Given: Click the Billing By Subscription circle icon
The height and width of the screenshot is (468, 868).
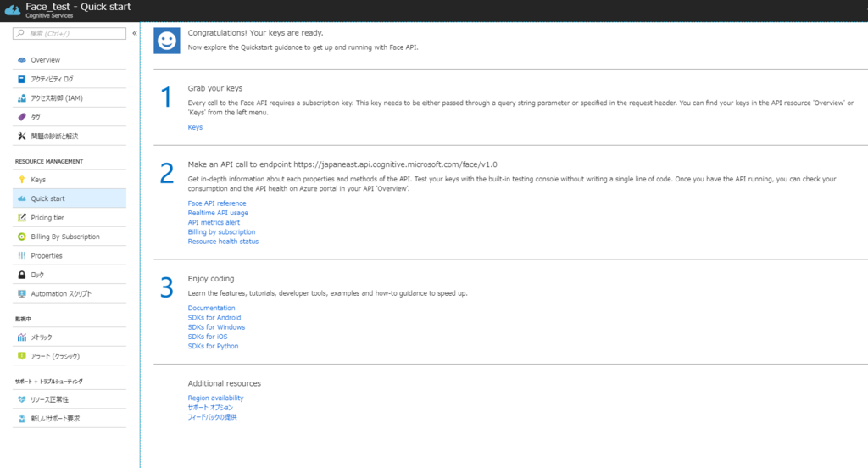Looking at the screenshot, I should pyautogui.click(x=21, y=237).
